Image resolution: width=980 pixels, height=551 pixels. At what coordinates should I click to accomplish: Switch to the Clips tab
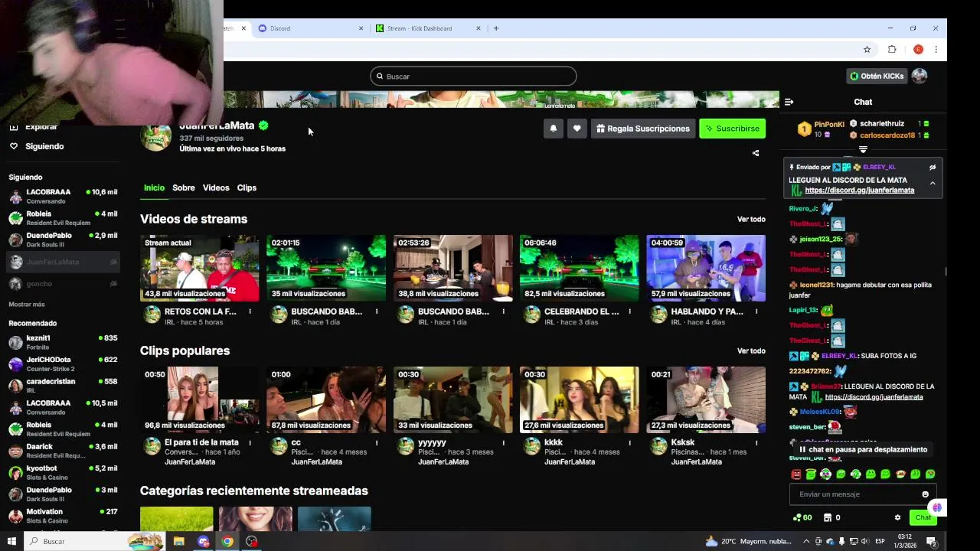[x=247, y=187]
